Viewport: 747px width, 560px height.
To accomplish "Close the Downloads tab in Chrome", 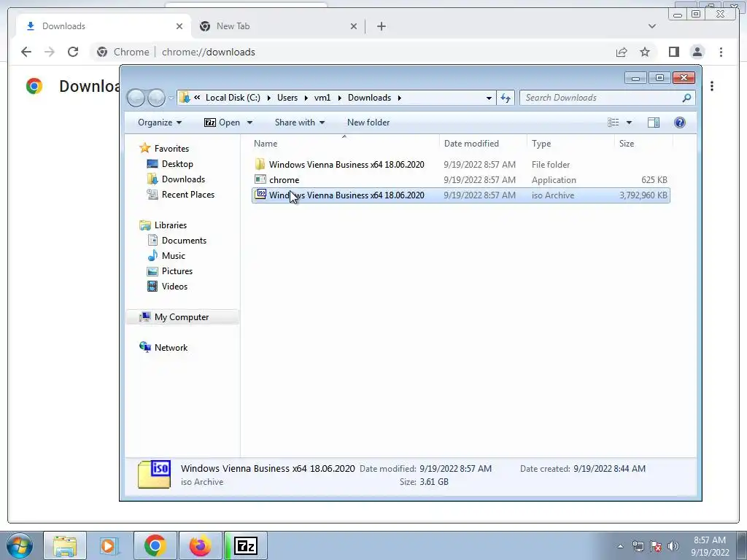I will click(179, 26).
